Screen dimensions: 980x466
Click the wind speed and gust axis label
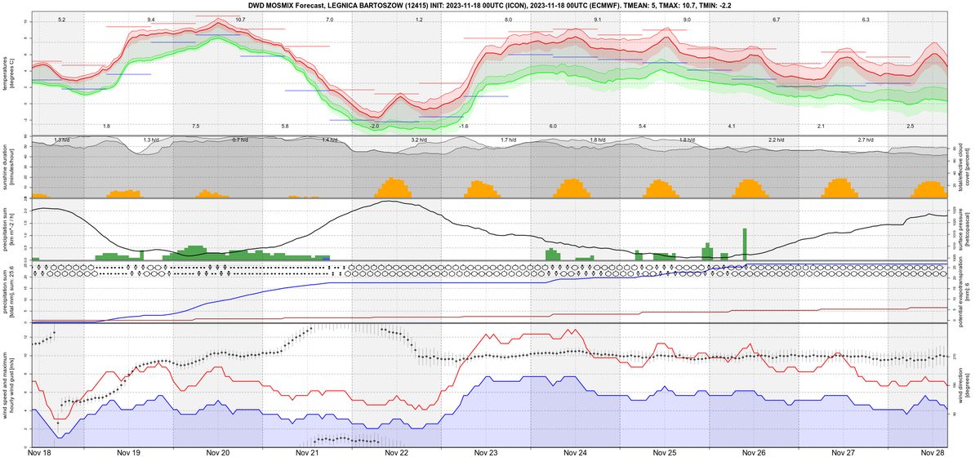click(10, 385)
